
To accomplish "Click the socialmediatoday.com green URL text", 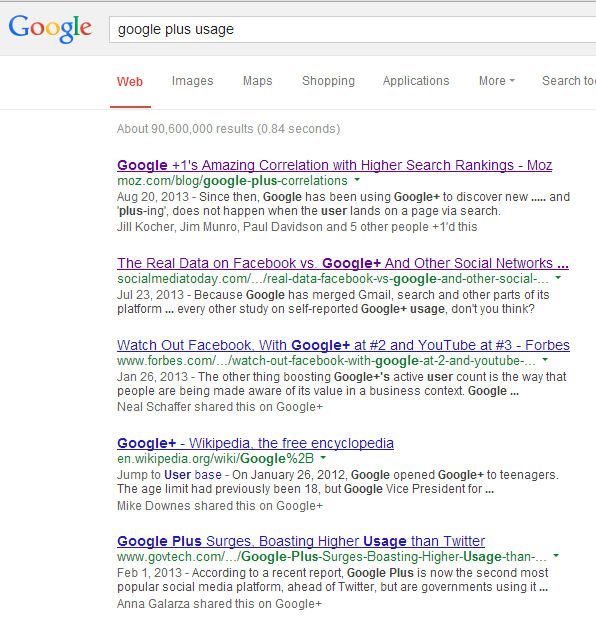I will [333, 279].
